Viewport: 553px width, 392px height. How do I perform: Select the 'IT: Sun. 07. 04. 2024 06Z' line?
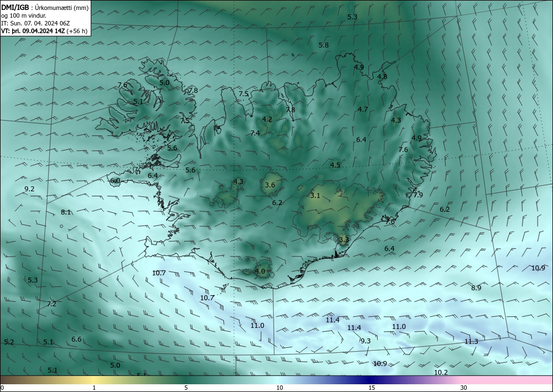[x=35, y=23]
